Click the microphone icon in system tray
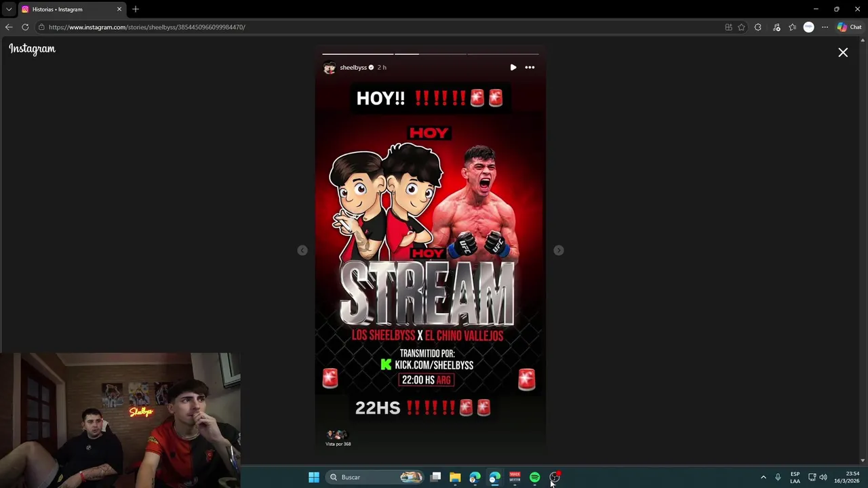The width and height of the screenshot is (868, 488). point(778,477)
